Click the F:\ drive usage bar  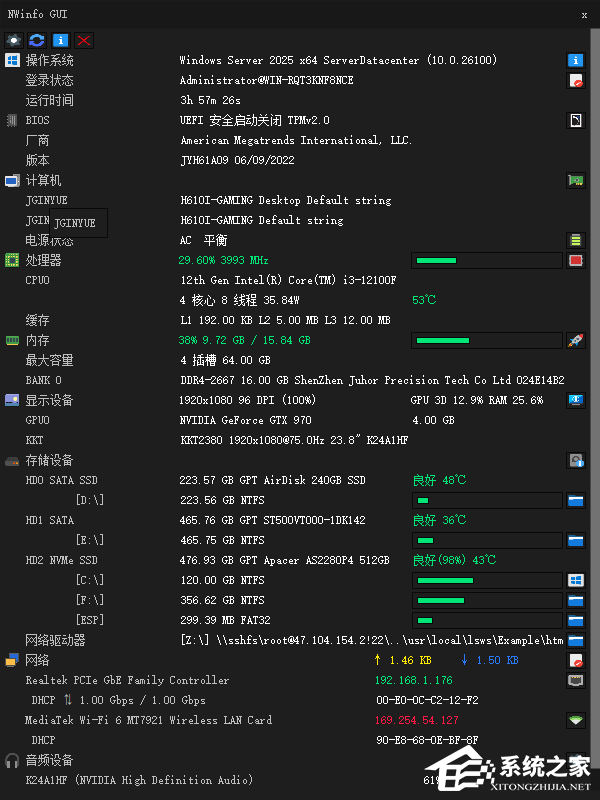[487, 600]
